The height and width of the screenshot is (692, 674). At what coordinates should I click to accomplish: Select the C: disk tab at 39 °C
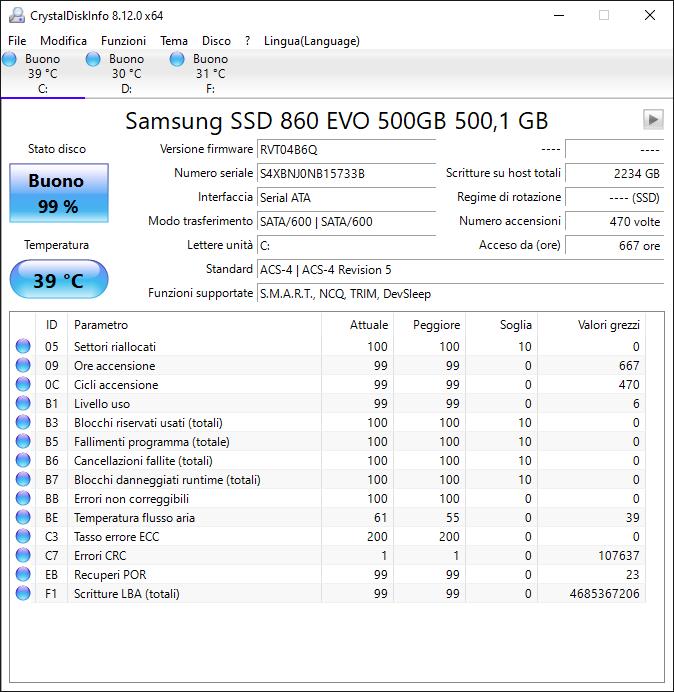click(x=42, y=73)
